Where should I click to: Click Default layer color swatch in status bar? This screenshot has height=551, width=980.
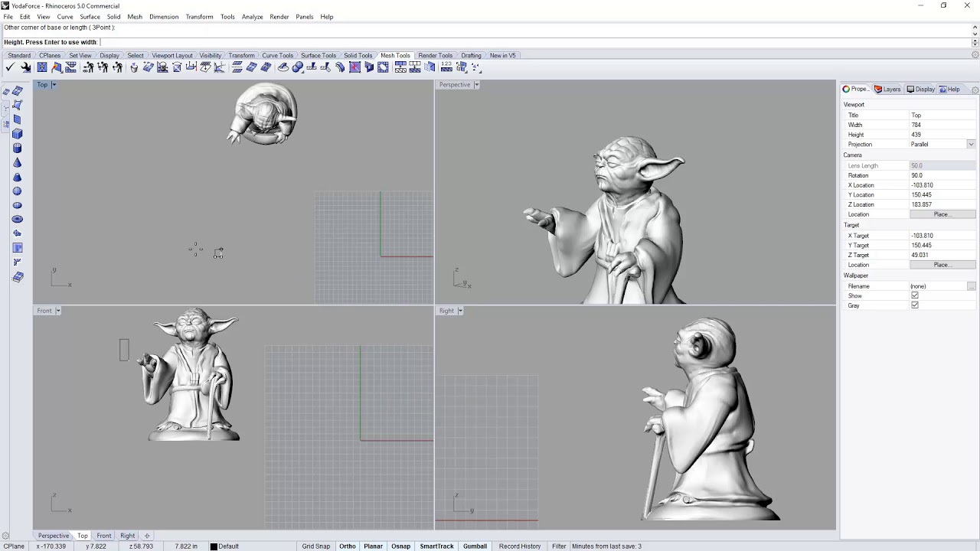coord(214,546)
